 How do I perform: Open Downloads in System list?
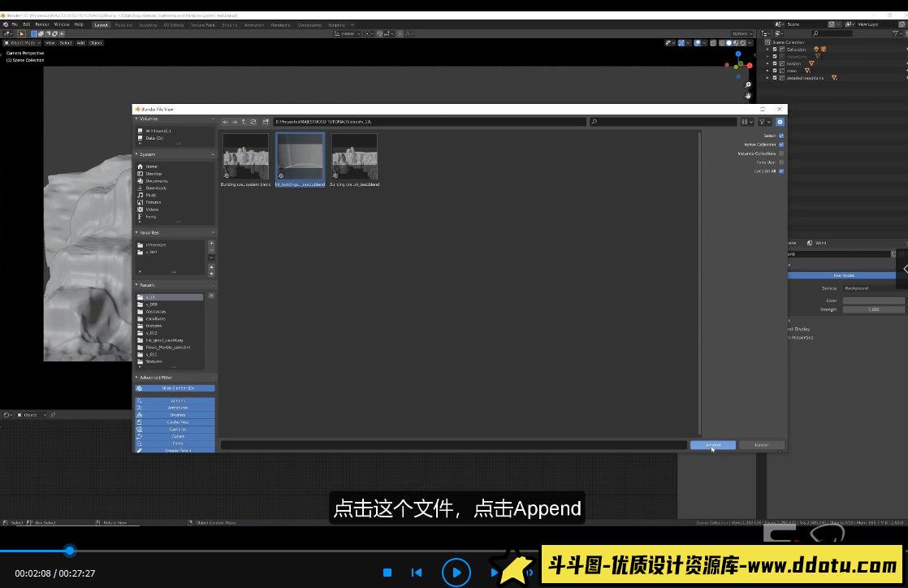[155, 188]
